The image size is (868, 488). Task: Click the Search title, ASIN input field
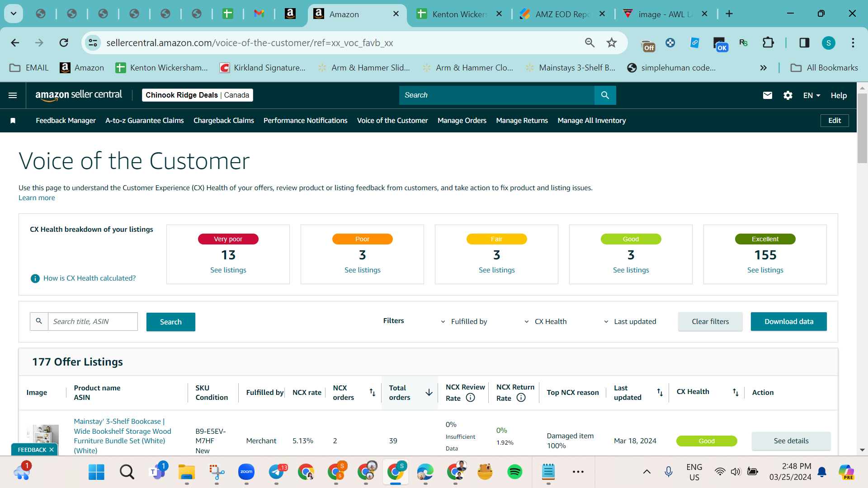click(x=93, y=322)
